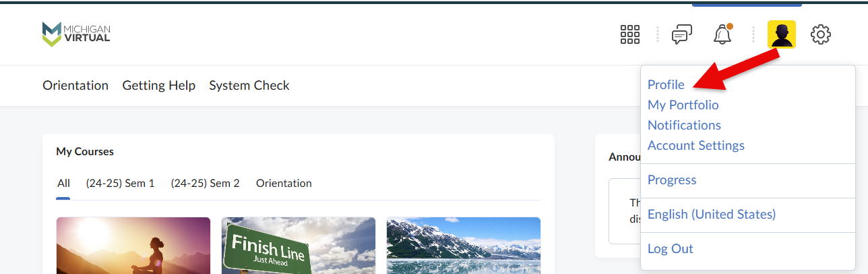Open Account Settings from the menu

695,145
